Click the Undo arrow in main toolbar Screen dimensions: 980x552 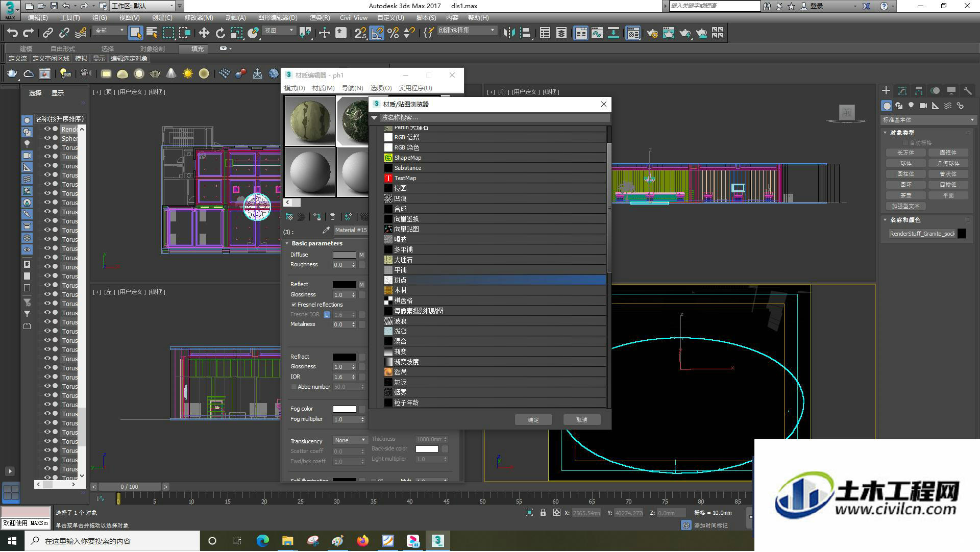(12, 33)
